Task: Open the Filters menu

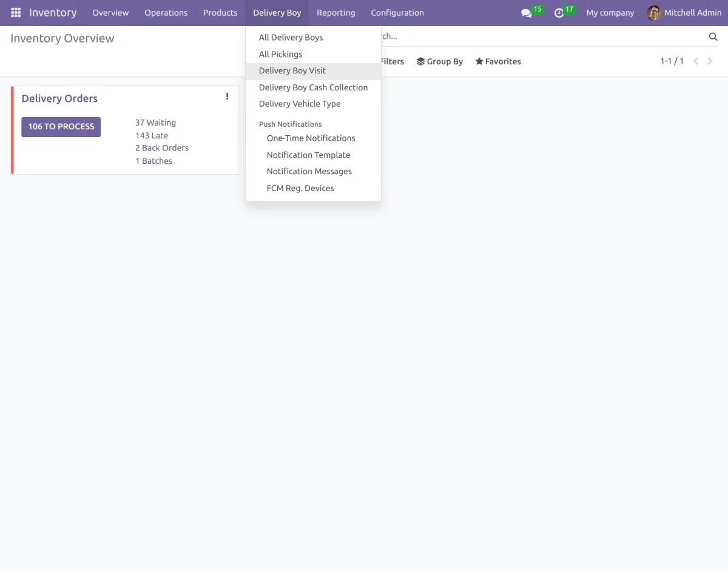Action: tap(391, 61)
